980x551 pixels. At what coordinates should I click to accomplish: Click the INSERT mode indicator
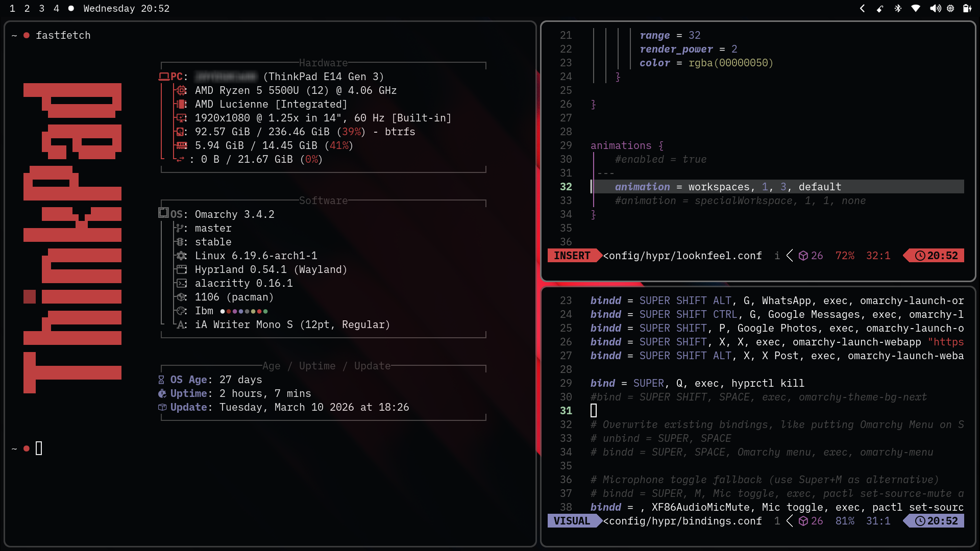coord(572,256)
